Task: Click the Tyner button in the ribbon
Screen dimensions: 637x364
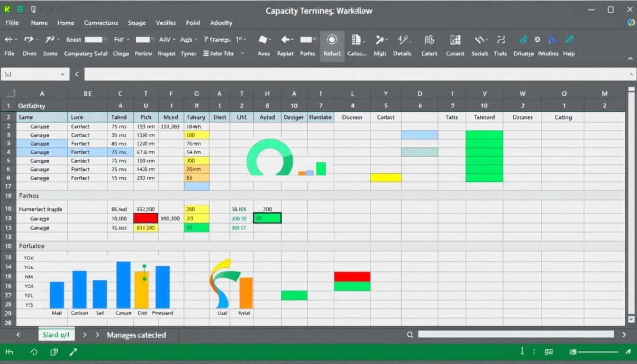Action: tap(188, 54)
